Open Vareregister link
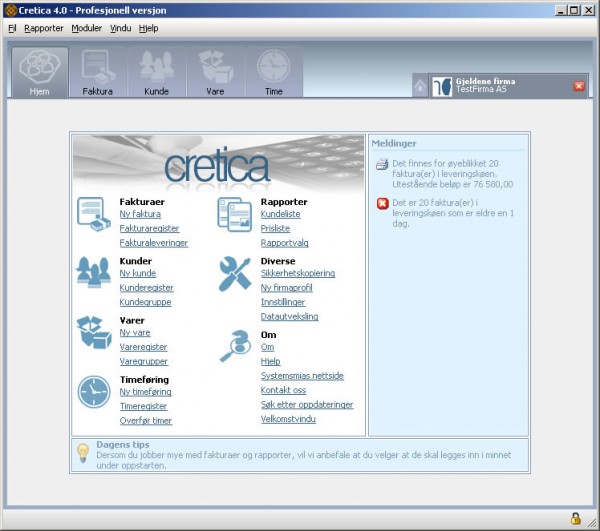The height and width of the screenshot is (531, 600). click(143, 347)
